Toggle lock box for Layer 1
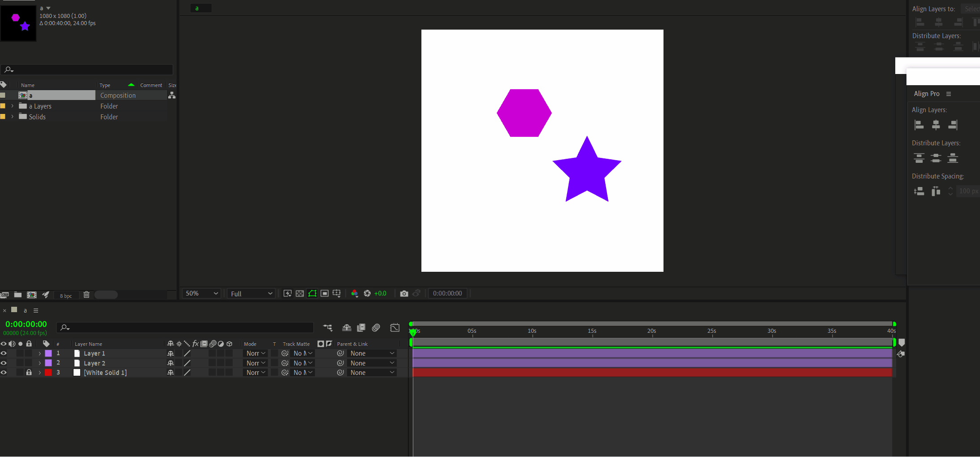Image resolution: width=980 pixels, height=457 pixels. (29, 353)
